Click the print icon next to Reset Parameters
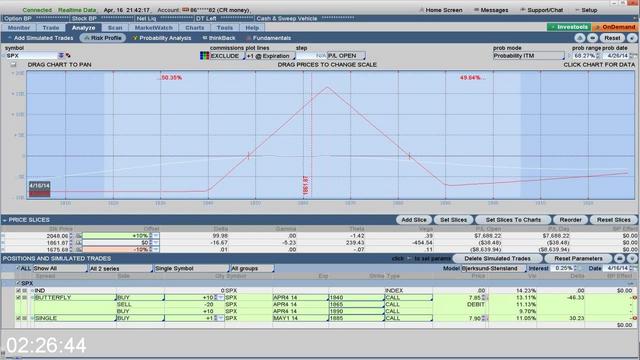 [x=619, y=258]
